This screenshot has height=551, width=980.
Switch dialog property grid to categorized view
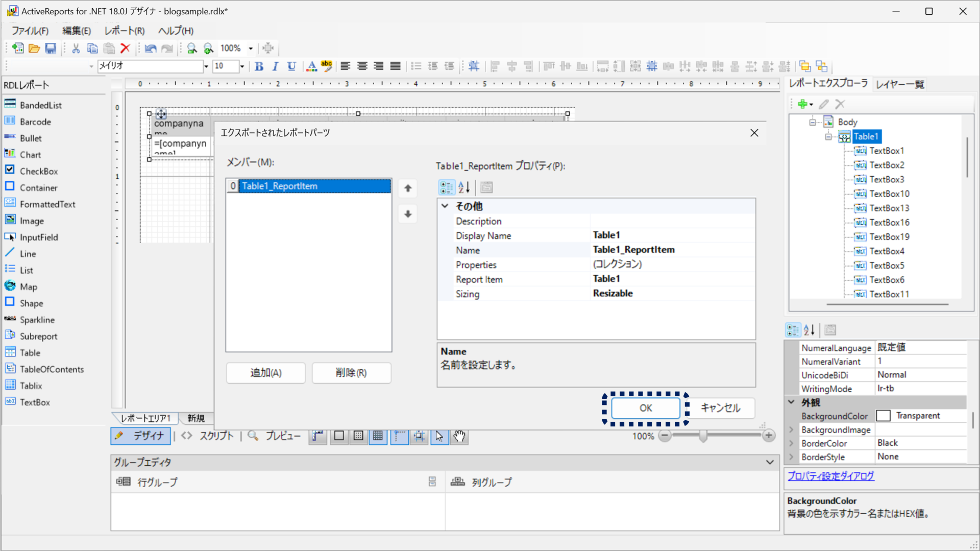pos(446,187)
